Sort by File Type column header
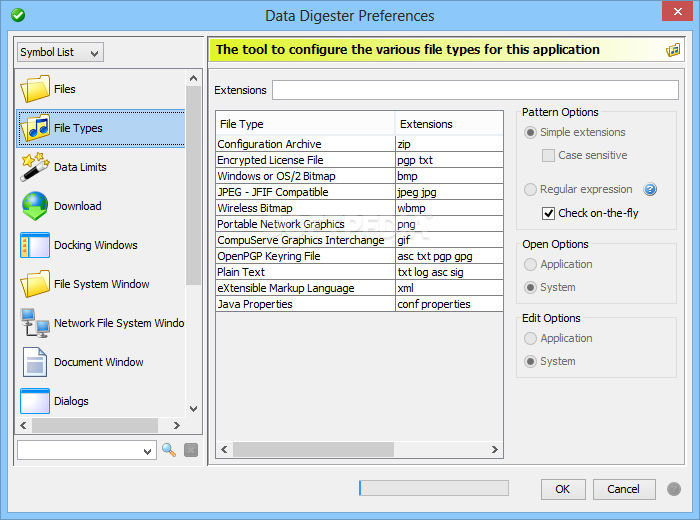Screen dimensions: 700x520 click(x=305, y=124)
